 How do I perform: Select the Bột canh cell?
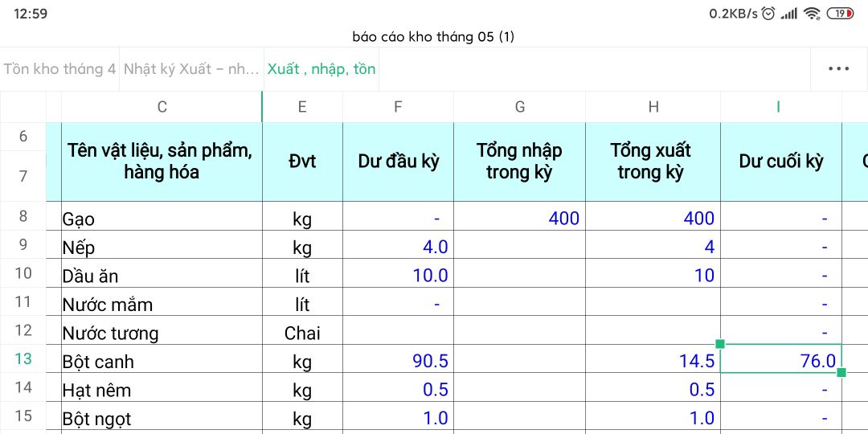161,362
